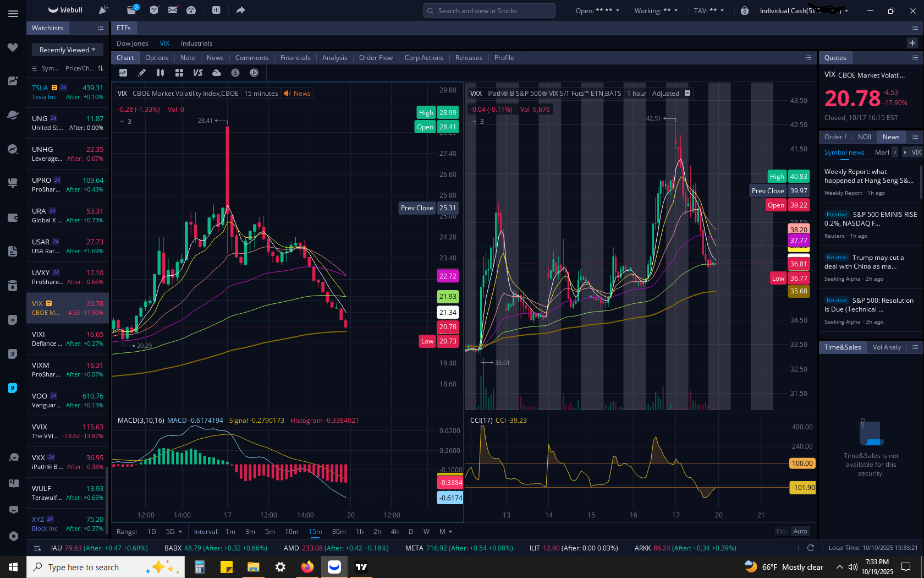
Task: Collapse the VXX chart indicator list chevron
Action: [x=475, y=122]
